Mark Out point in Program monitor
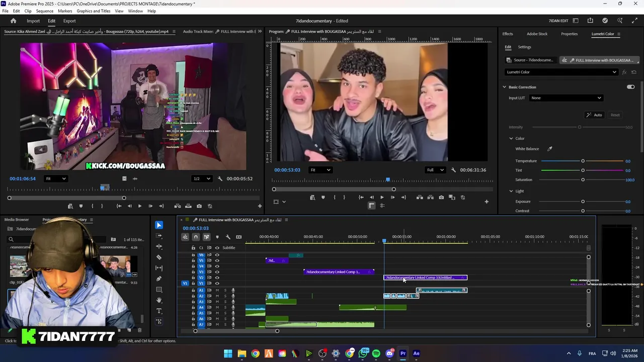Screen dimensions: 644x362 [345, 197]
